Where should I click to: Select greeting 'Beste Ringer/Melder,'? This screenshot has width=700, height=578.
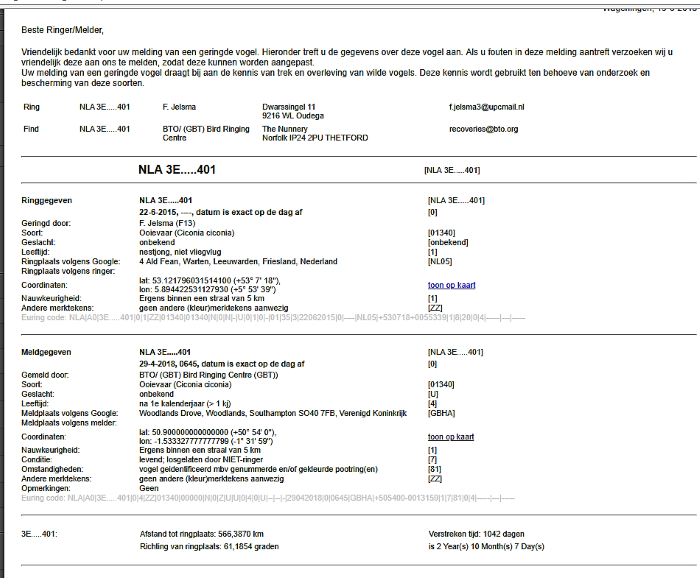pos(62,30)
